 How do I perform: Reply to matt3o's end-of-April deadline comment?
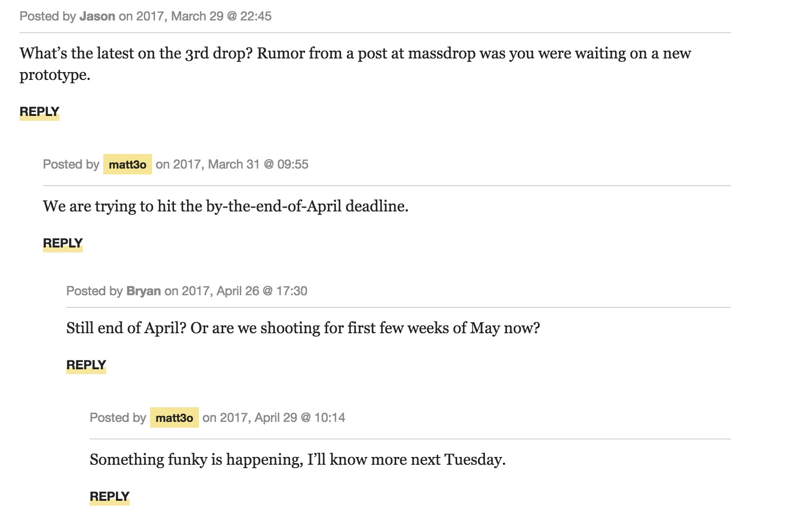pos(62,243)
